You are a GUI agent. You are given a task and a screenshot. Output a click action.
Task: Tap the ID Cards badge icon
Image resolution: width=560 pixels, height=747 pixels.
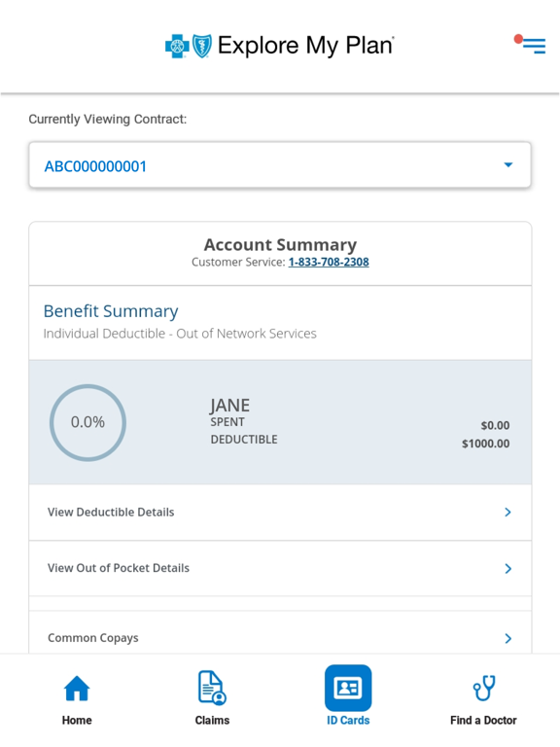point(348,688)
